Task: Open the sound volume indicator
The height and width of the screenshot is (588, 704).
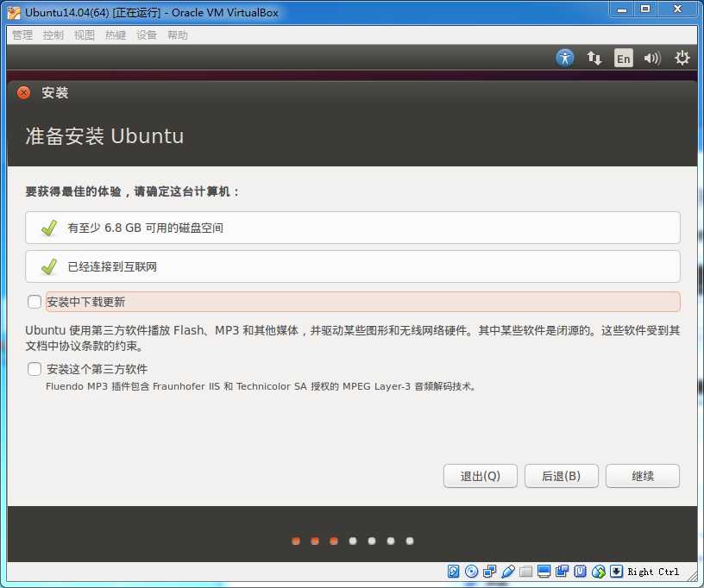Action: (652, 58)
